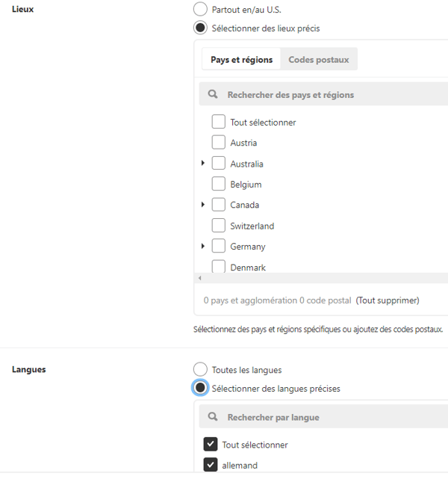Image resolution: width=448 pixels, height=494 pixels.
Task: Uncheck 'Tout sélectionner' under Langues
Action: point(211,445)
